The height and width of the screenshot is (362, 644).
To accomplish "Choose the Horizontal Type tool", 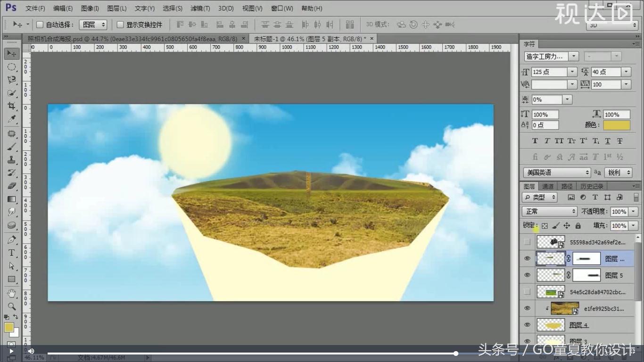I will pos(11,253).
